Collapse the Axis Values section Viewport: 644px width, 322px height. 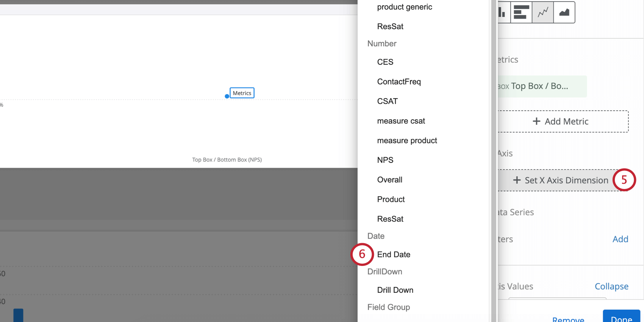pos(611,286)
